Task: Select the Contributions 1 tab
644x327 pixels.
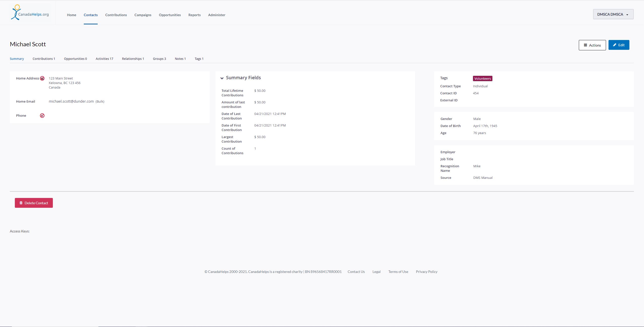Action: 44,58
